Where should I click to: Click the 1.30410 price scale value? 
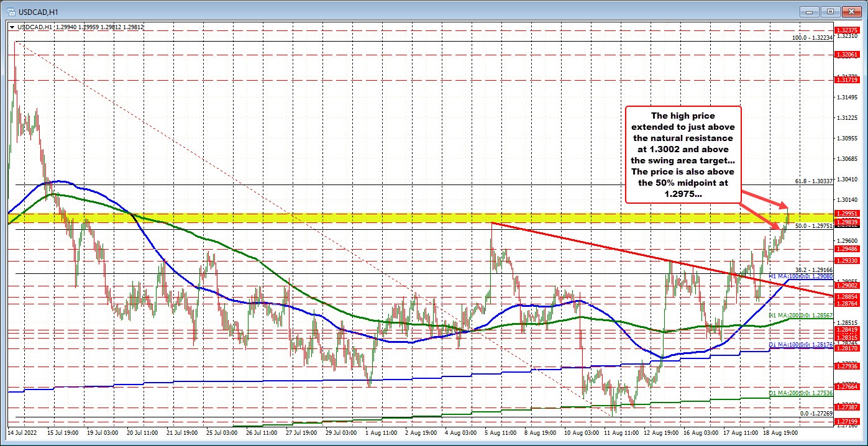846,179
